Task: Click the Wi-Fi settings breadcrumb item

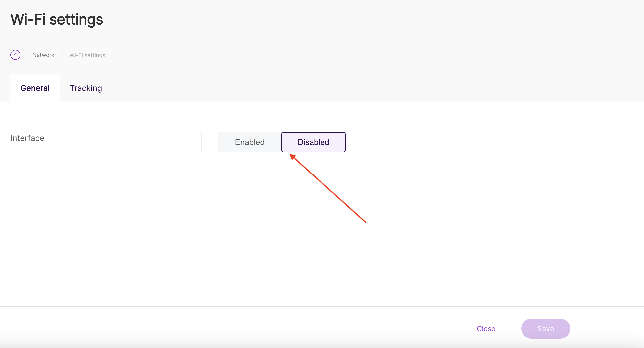Action: pyautogui.click(x=87, y=55)
